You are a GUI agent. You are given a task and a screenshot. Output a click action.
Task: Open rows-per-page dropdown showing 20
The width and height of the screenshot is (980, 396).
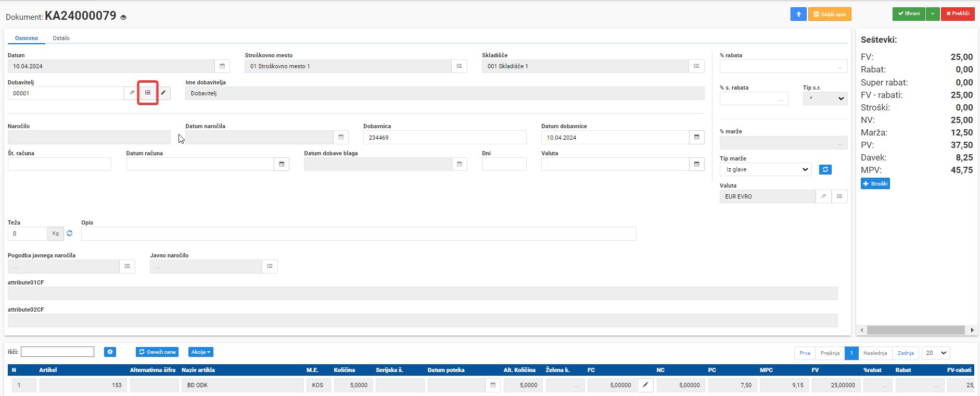pos(936,353)
